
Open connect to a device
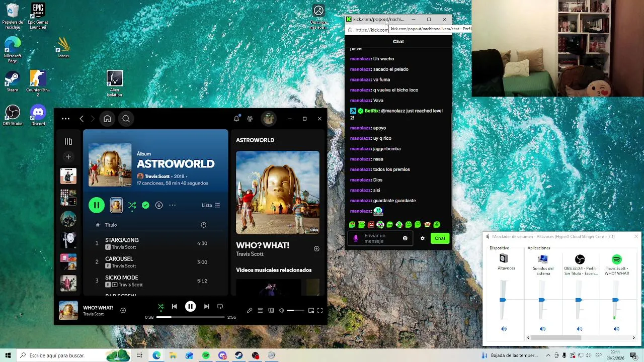point(271,311)
